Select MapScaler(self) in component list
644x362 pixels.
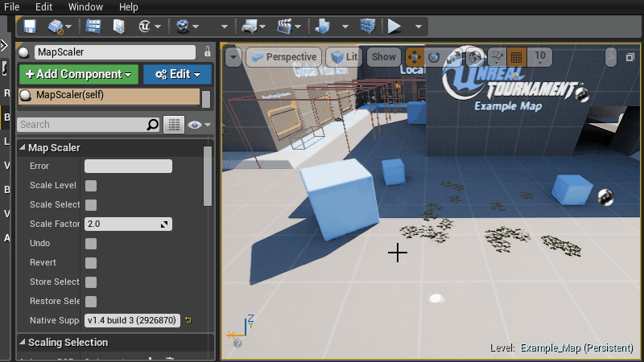[x=109, y=97]
